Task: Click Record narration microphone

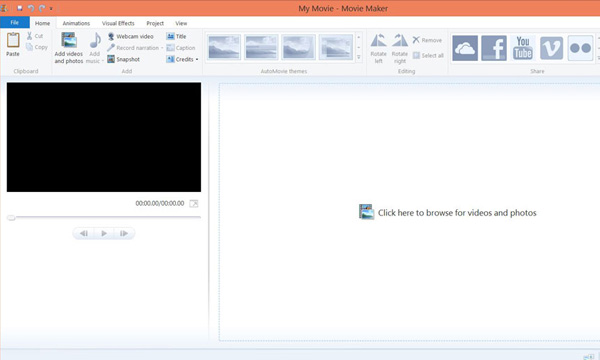Action: [111, 48]
